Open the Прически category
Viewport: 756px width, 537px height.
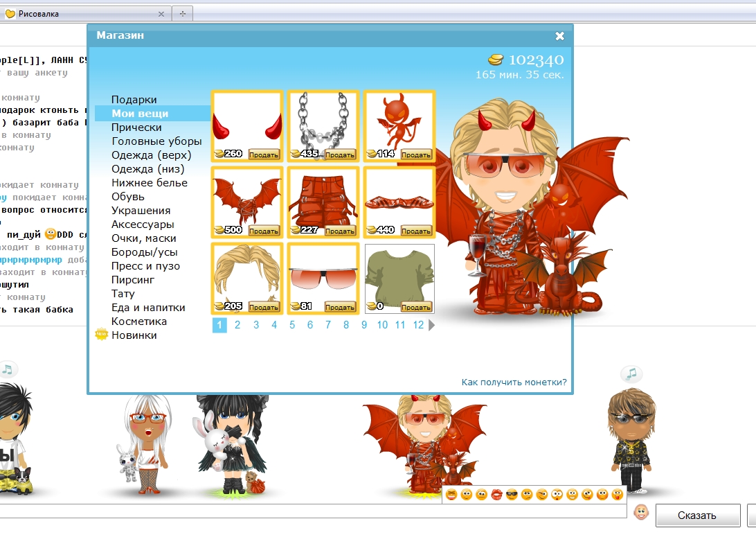coord(136,127)
